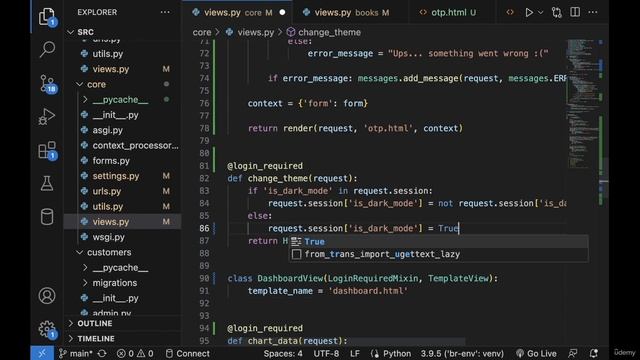640x360 pixels.
Task: Open Source Control view with 18 changes
Action: point(47,84)
